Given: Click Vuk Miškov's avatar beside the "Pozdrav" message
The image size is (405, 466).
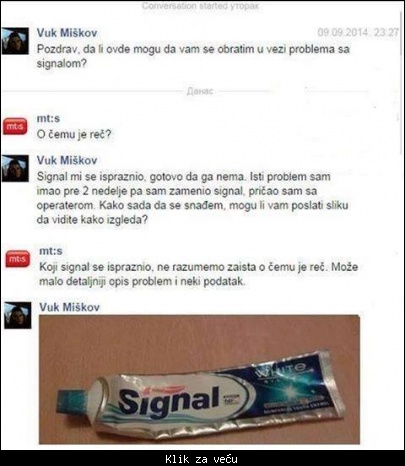Looking at the screenshot, I should tap(15, 41).
